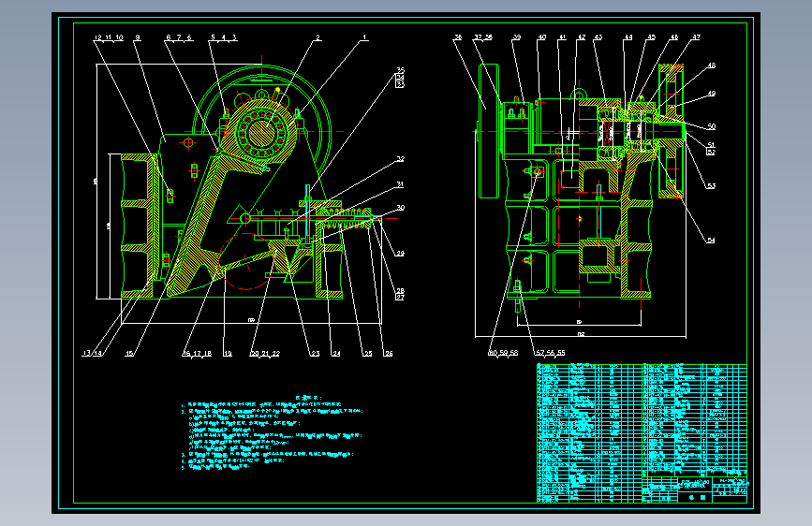The image size is (812, 526).
Task: Select part callout number 29
Action: 400,254
